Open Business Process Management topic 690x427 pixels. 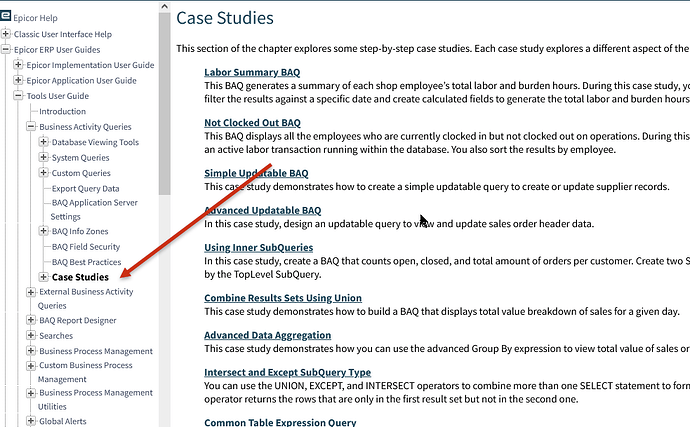pyautogui.click(x=96, y=351)
